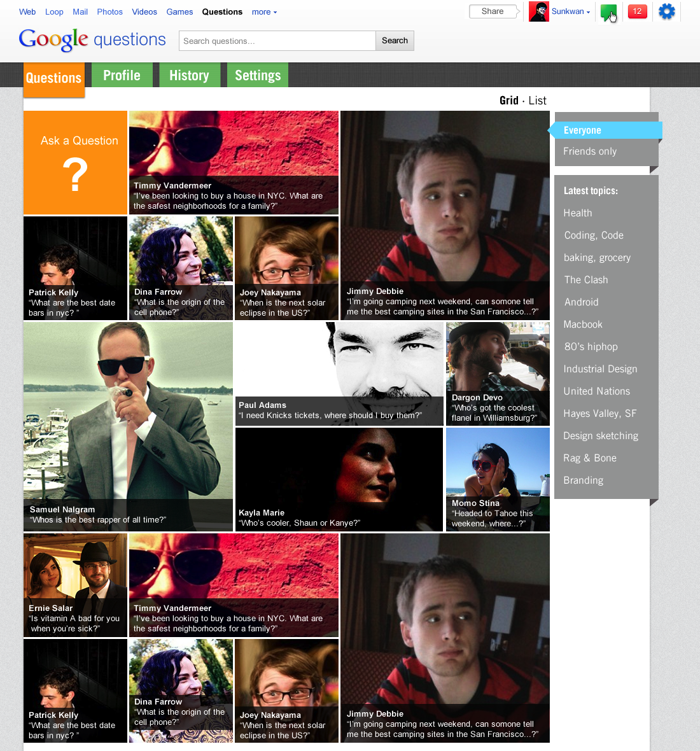
Task: Select the Rag & Bone topic
Action: coord(590,458)
